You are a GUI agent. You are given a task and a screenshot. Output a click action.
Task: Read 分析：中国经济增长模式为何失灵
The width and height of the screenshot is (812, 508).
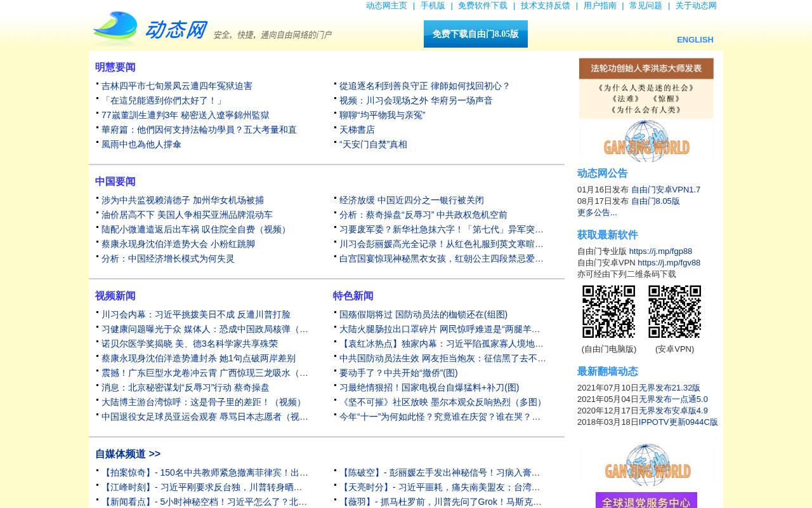click(x=168, y=258)
